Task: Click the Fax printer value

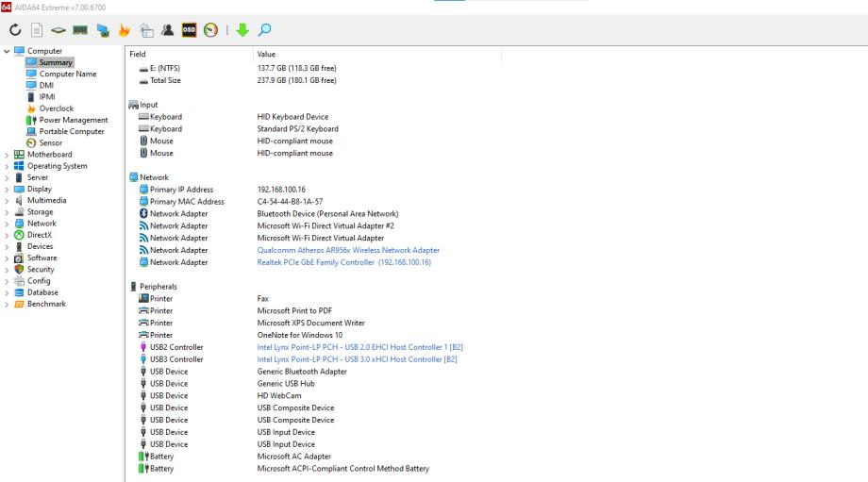Action: [x=262, y=299]
